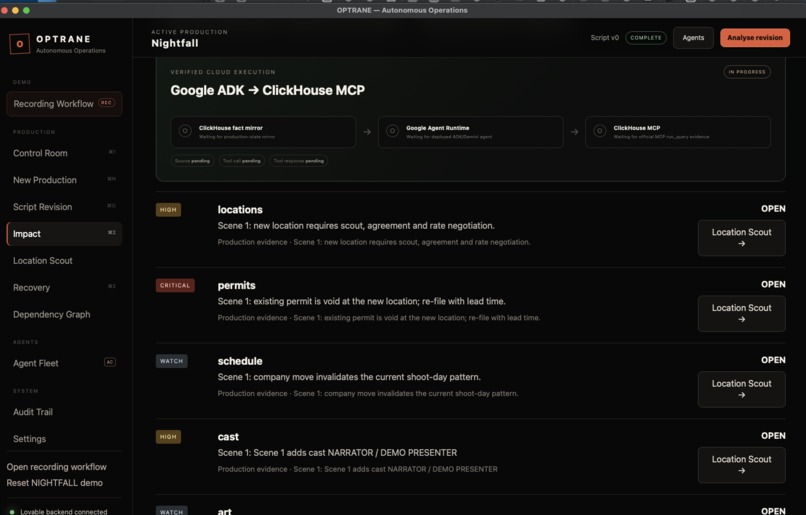The height and width of the screenshot is (515, 806).
Task: Click the cast issue title
Action: pyautogui.click(x=228, y=437)
